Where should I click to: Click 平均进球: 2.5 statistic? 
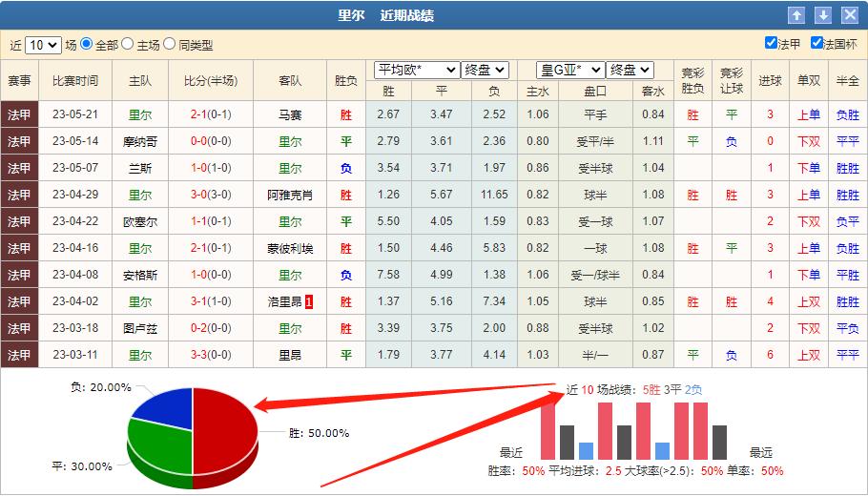[585, 471]
